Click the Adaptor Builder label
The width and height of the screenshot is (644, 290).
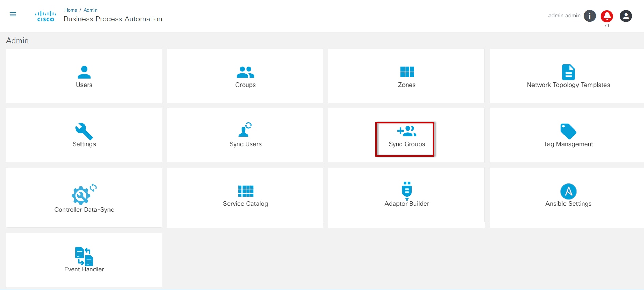click(x=407, y=204)
